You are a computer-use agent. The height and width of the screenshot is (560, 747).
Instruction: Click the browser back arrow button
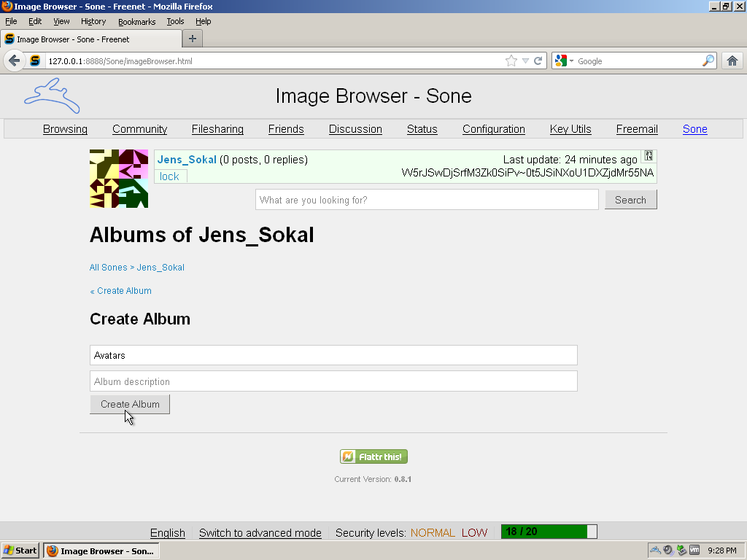coord(15,61)
